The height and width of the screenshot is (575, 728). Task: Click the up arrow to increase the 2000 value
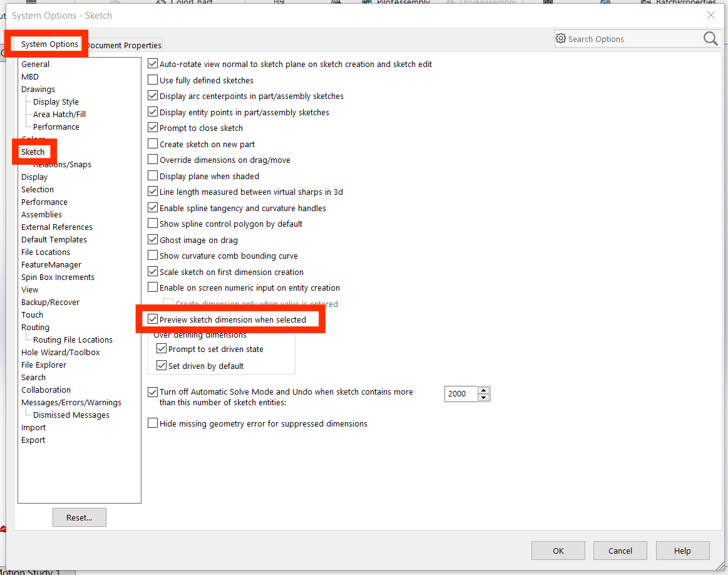pyautogui.click(x=483, y=390)
